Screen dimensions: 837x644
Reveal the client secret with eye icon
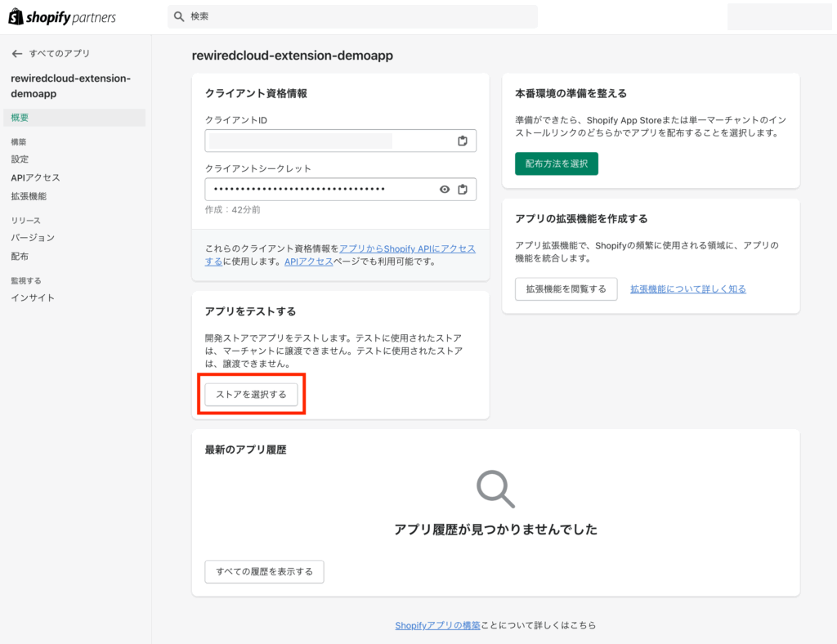(444, 190)
